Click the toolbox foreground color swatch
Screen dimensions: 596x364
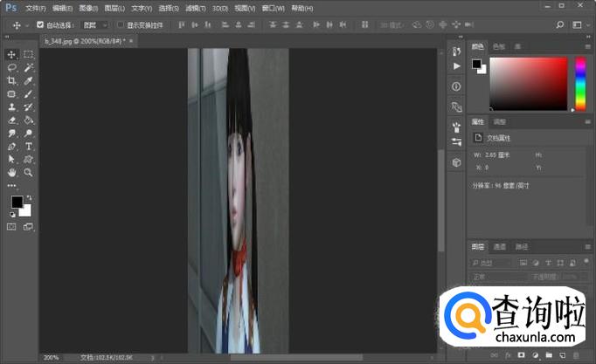click(x=17, y=202)
